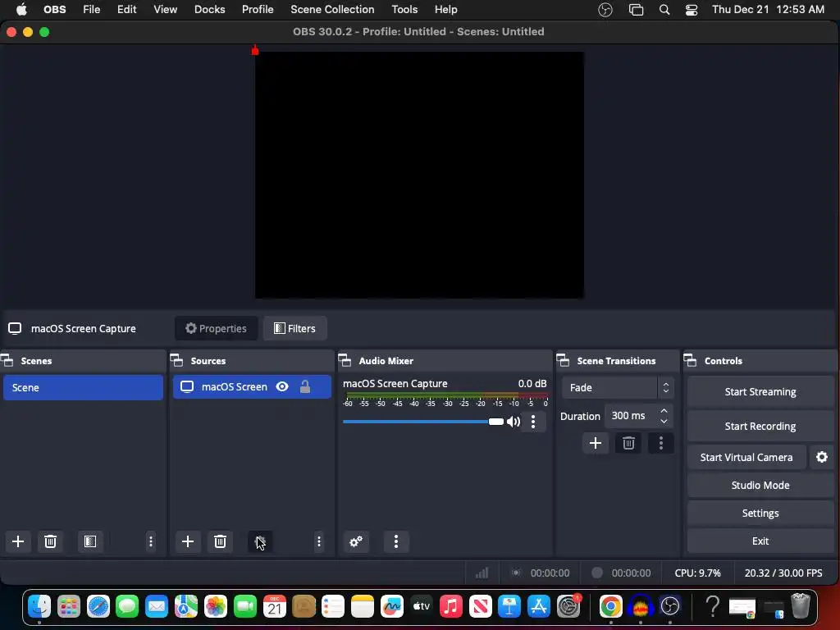The width and height of the screenshot is (840, 630).
Task: Open advanced audio properties gears icon
Action: point(356,541)
